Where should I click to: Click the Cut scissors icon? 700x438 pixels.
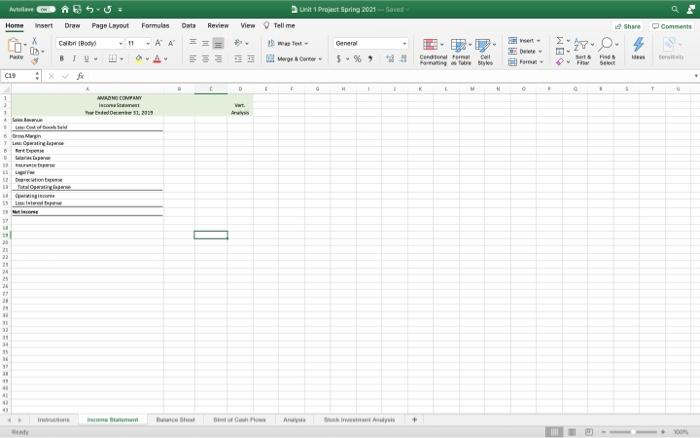(34, 41)
